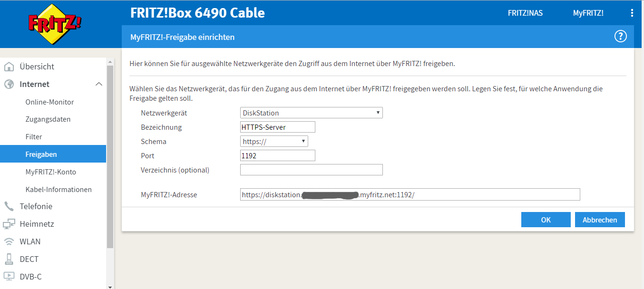Click the Heimnetz network icon
Image resolution: width=644 pixels, height=289 pixels.
[9, 224]
